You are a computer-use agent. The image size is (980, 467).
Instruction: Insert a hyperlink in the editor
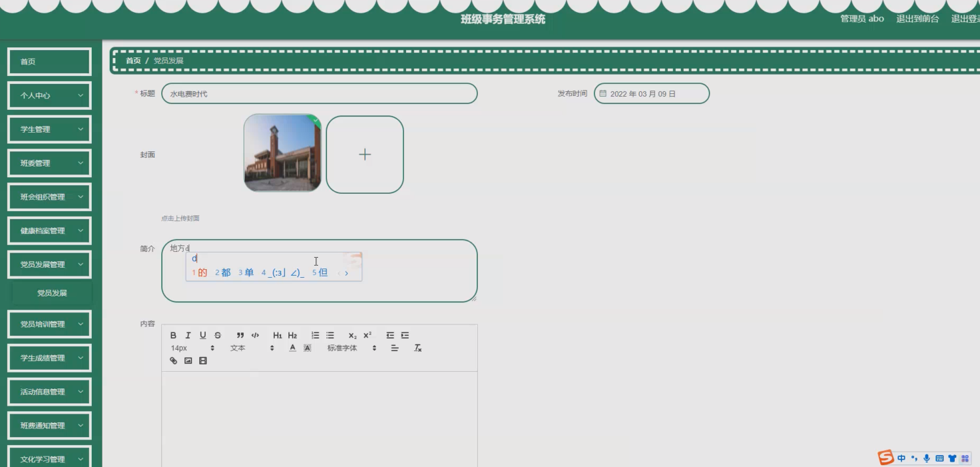[x=174, y=360]
